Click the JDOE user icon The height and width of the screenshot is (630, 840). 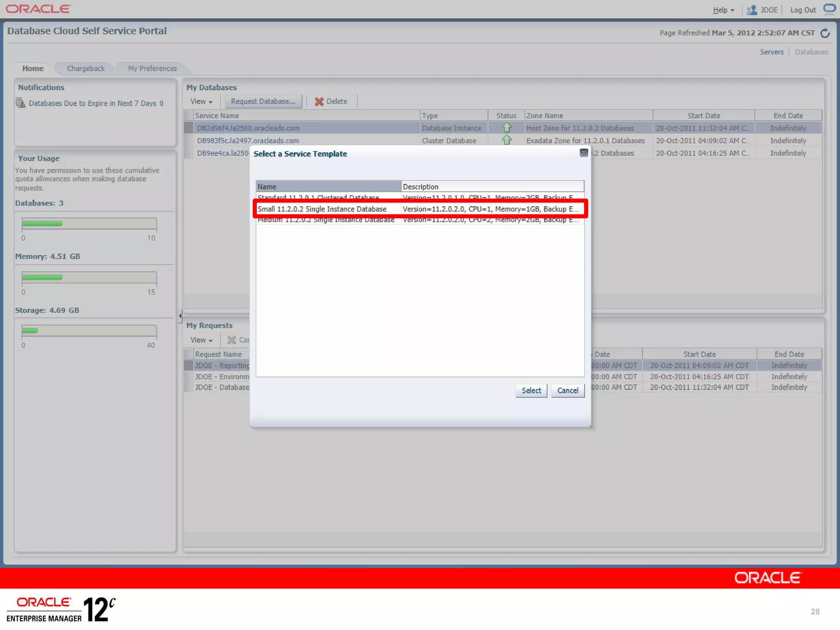point(751,10)
